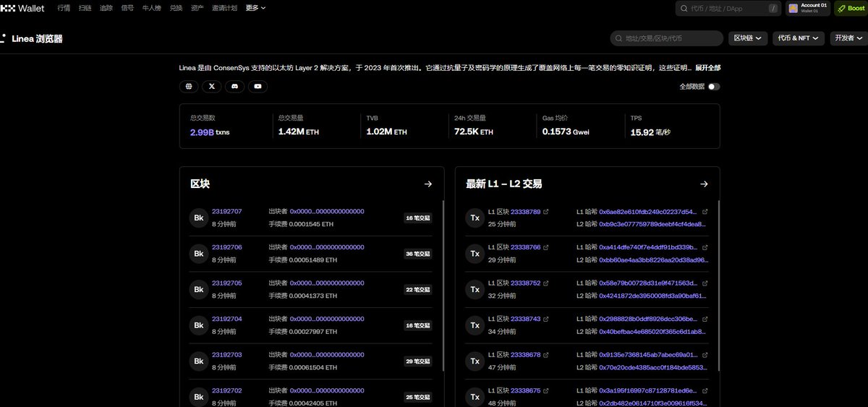The height and width of the screenshot is (407, 868).
Task: Open external link icon beside hash 0xa414dfe740f7...
Action: [705, 247]
